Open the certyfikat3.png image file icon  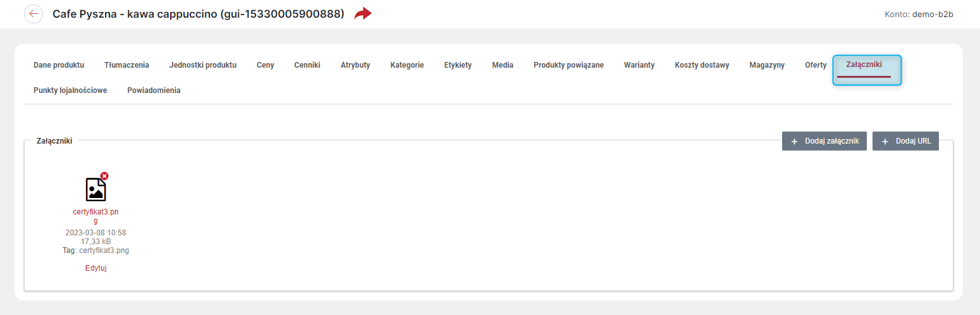coord(95,189)
